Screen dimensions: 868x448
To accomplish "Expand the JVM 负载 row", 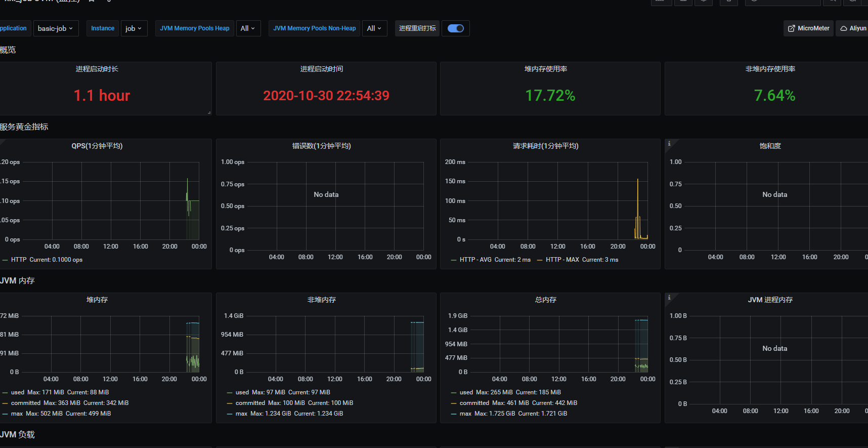I will (x=17, y=434).
